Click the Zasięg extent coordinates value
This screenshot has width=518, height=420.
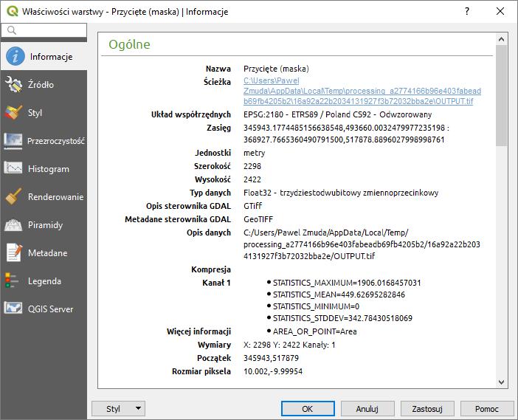[346, 134]
